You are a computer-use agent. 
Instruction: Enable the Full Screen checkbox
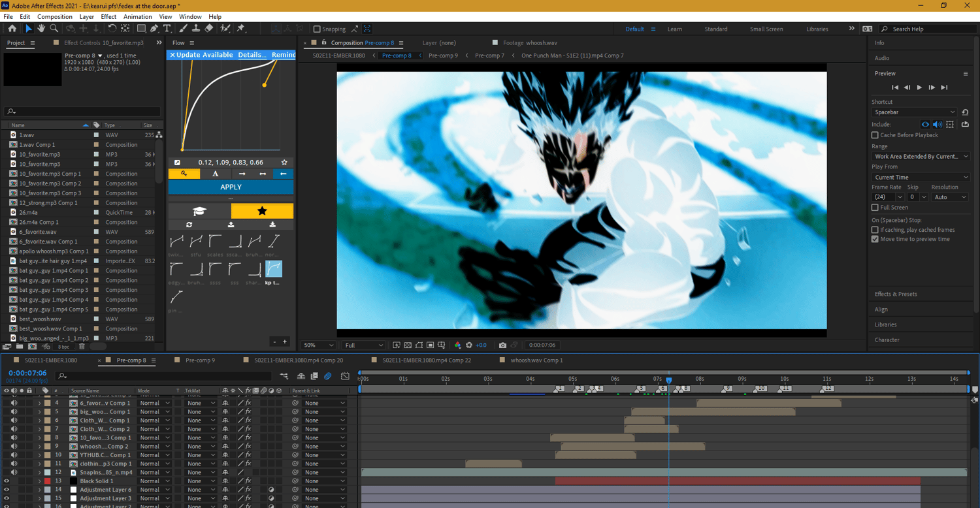point(875,208)
